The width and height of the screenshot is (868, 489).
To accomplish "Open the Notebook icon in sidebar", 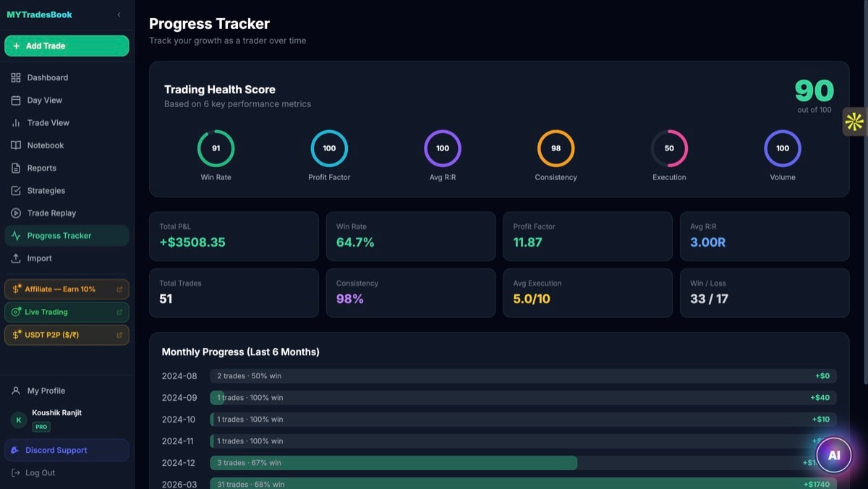I will click(x=16, y=145).
